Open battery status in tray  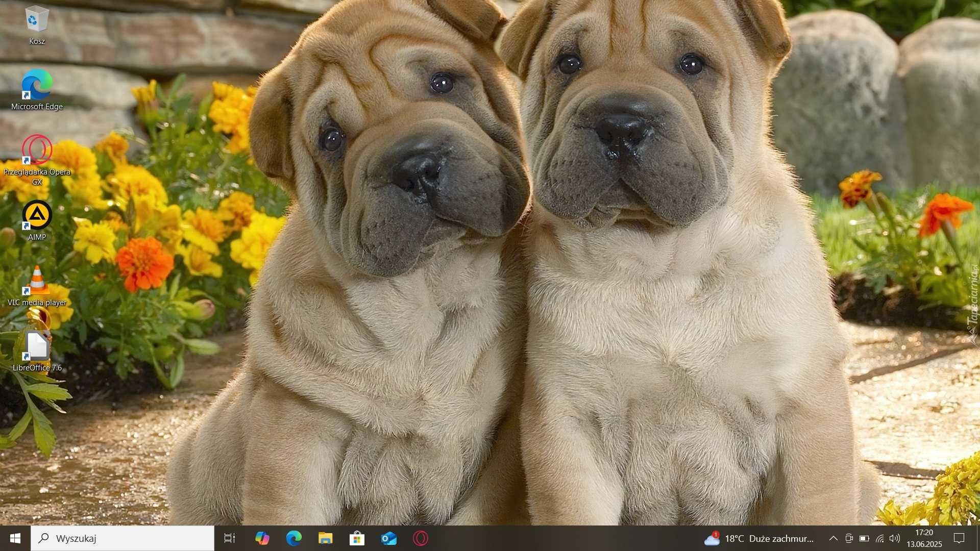[x=865, y=538]
